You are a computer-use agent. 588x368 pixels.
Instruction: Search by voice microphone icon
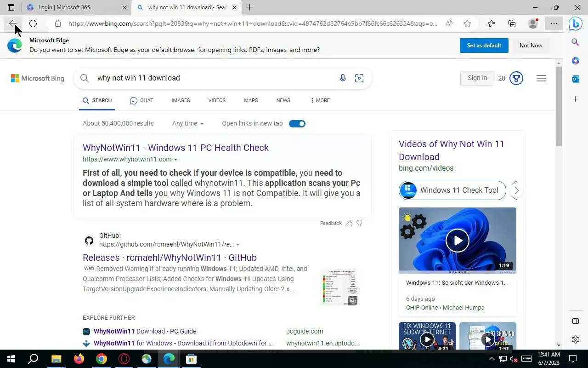(343, 78)
